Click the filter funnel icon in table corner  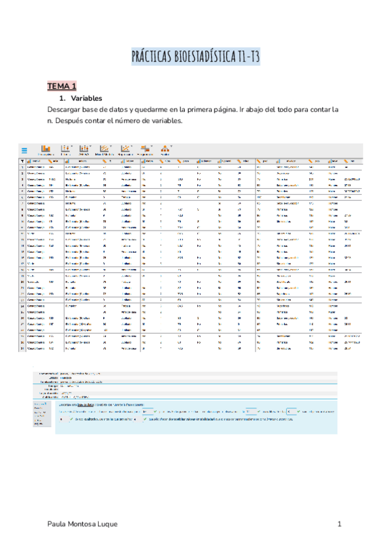point(23,161)
